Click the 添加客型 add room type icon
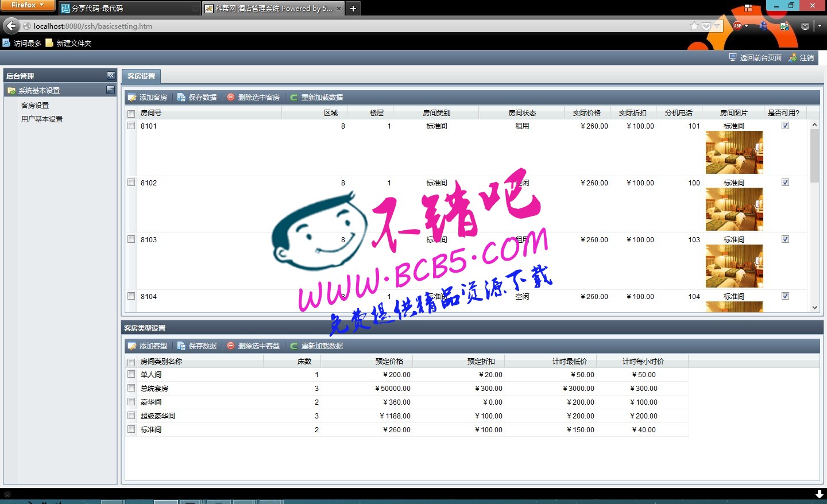This screenshot has height=504, width=827. coord(132,346)
